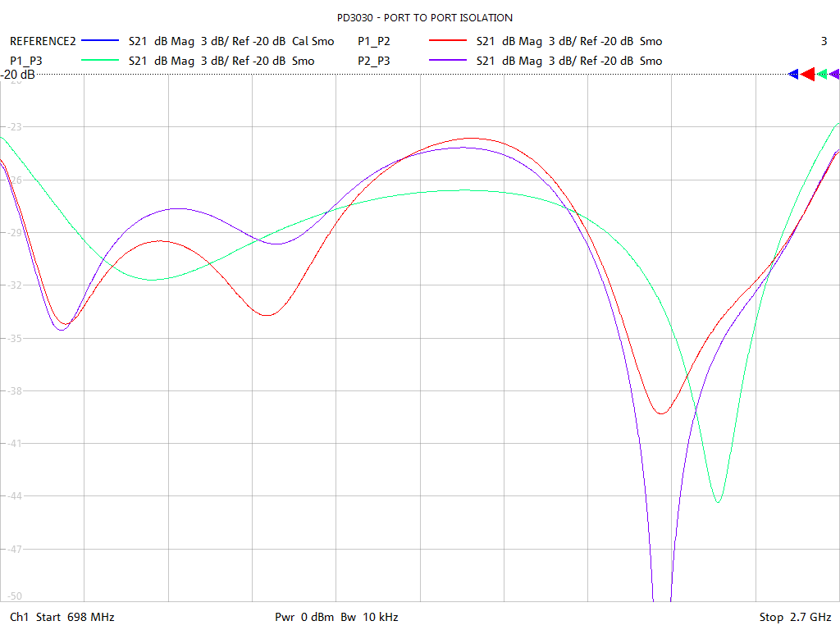This screenshot has height=630, width=840.
Task: Click the Stop 2.7 GHz frequency field
Action: coord(796,617)
